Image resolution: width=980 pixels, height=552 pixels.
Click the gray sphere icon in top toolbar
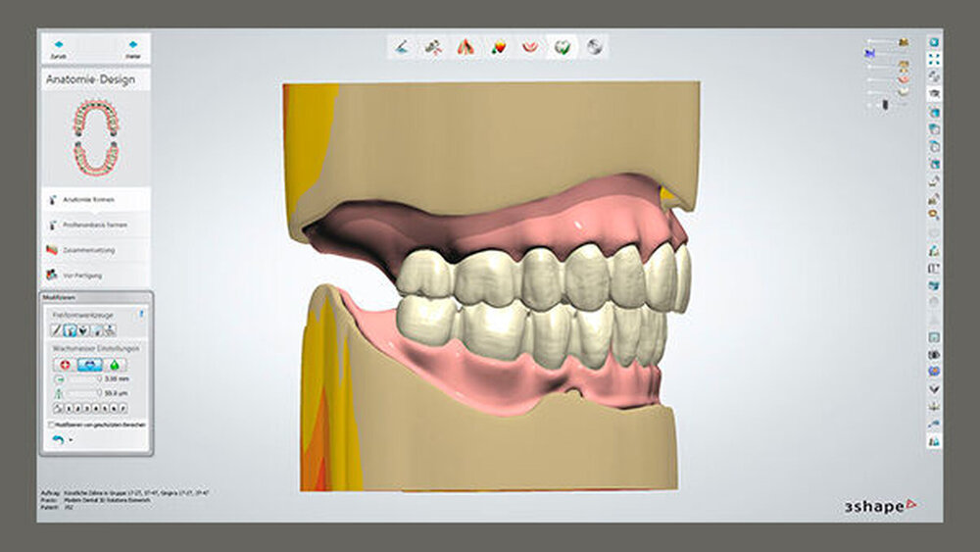(594, 46)
